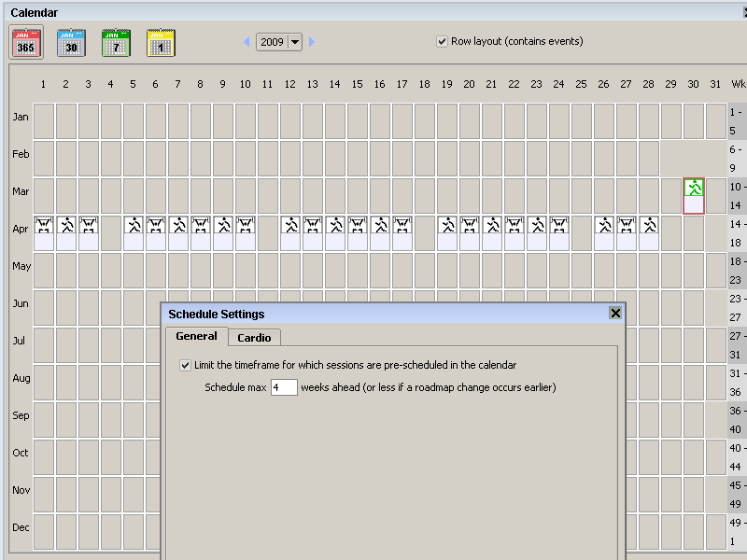
Task: Switch to the 30-day month view icon
Action: 71,43
